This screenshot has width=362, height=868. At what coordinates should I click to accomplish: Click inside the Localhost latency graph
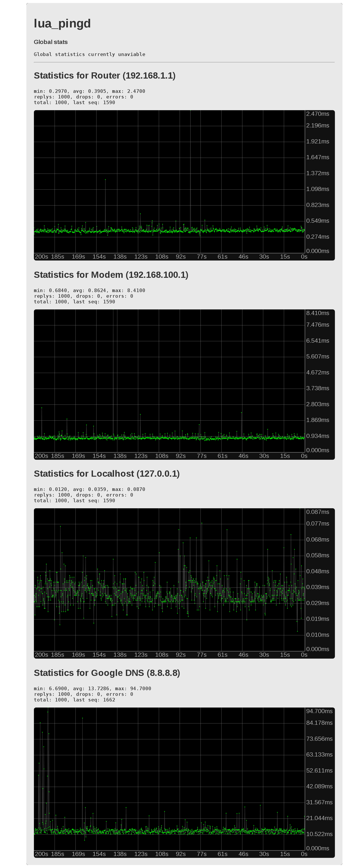[169, 579]
